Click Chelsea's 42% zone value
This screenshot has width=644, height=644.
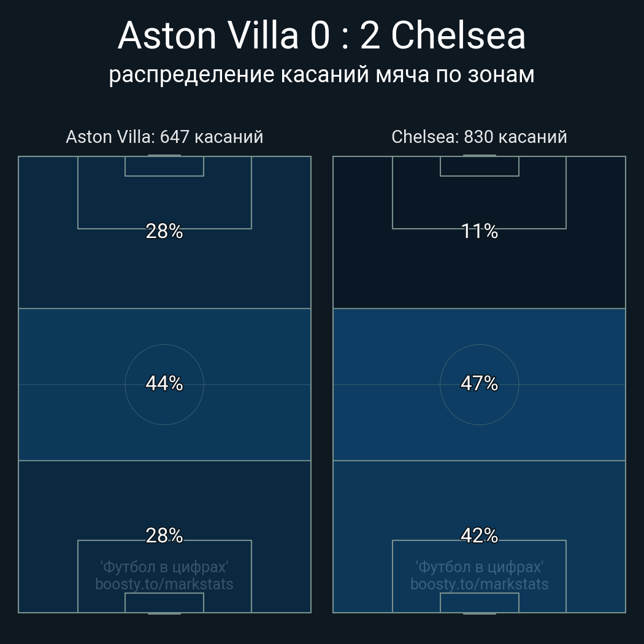click(x=479, y=536)
